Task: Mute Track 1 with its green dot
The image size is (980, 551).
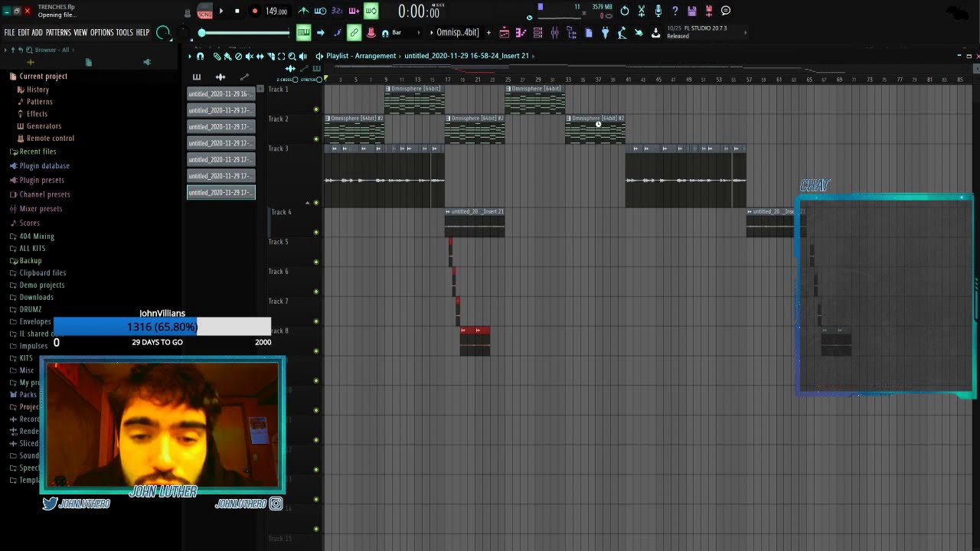Action: 316,109
